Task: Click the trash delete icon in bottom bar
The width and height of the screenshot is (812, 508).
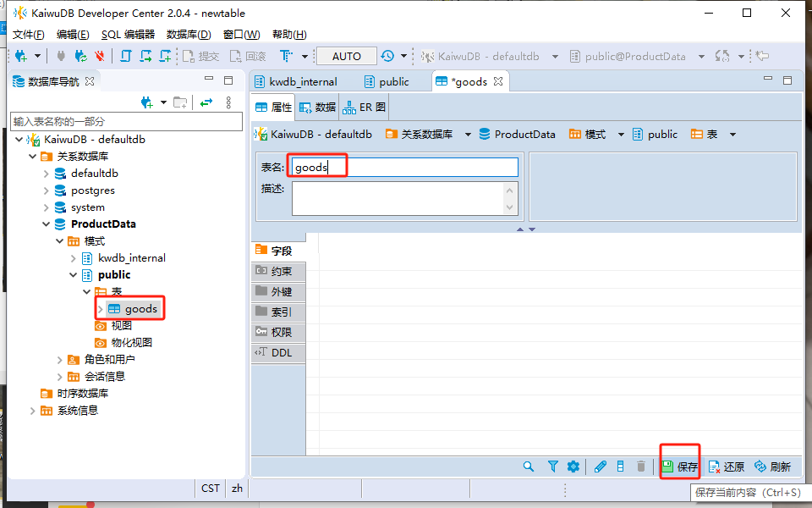Action: point(641,467)
